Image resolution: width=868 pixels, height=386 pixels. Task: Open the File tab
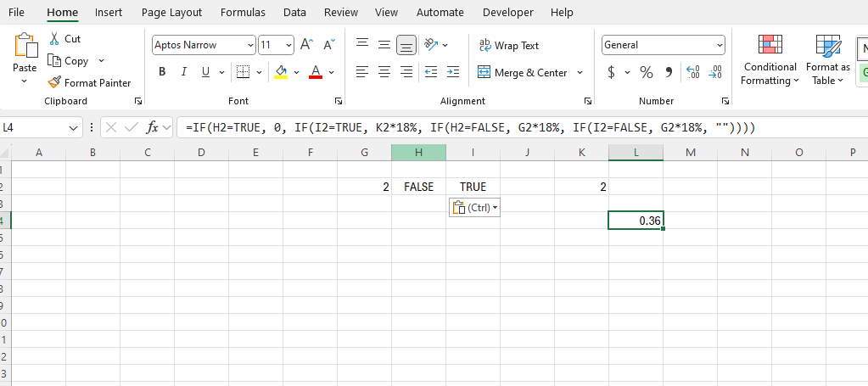click(x=17, y=12)
